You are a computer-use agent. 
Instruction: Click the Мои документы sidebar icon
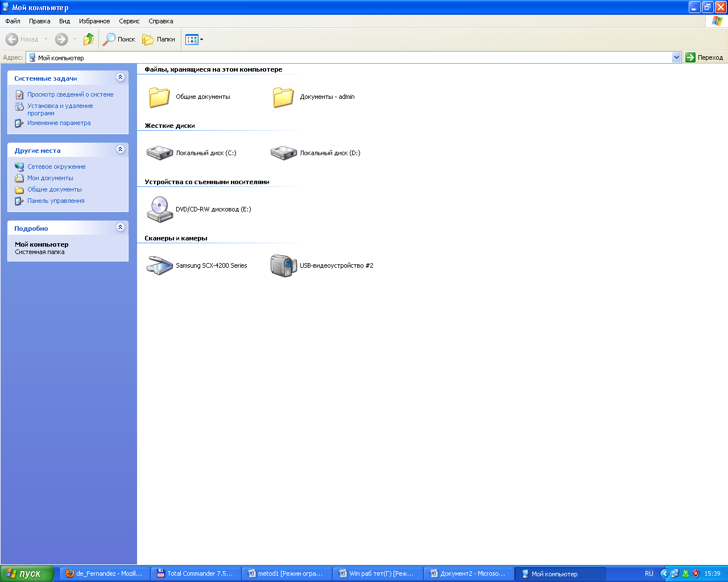coord(19,178)
